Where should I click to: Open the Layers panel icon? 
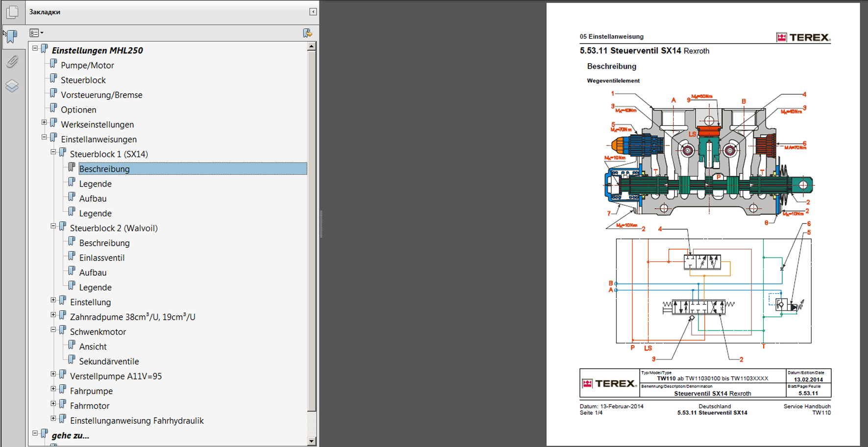12,86
